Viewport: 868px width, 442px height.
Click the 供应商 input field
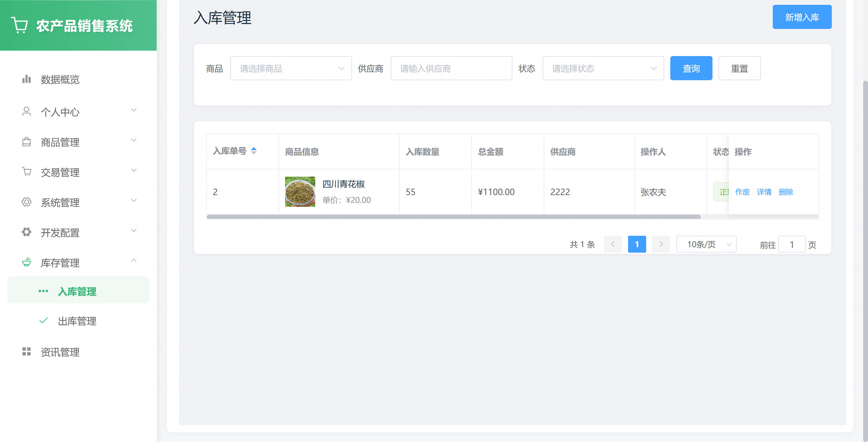coord(451,68)
